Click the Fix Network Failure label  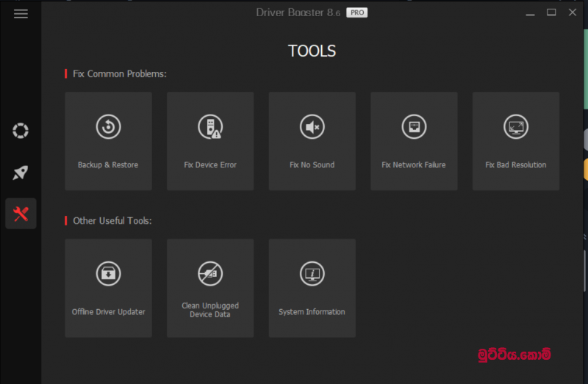tap(414, 165)
